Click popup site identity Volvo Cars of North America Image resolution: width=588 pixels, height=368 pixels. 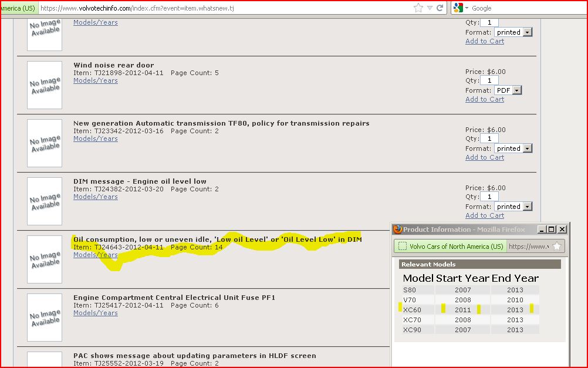pyautogui.click(x=450, y=247)
